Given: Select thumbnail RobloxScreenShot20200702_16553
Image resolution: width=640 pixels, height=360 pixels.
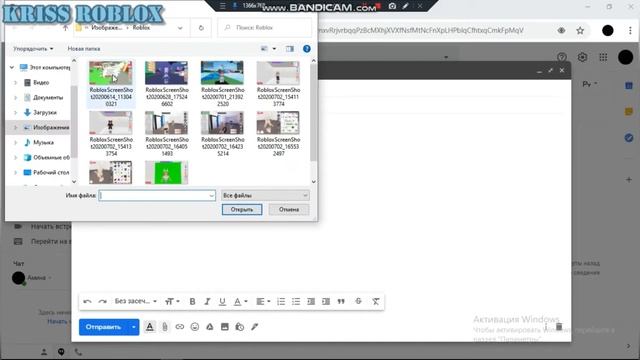Looking at the screenshot, I should pyautogui.click(x=278, y=133).
